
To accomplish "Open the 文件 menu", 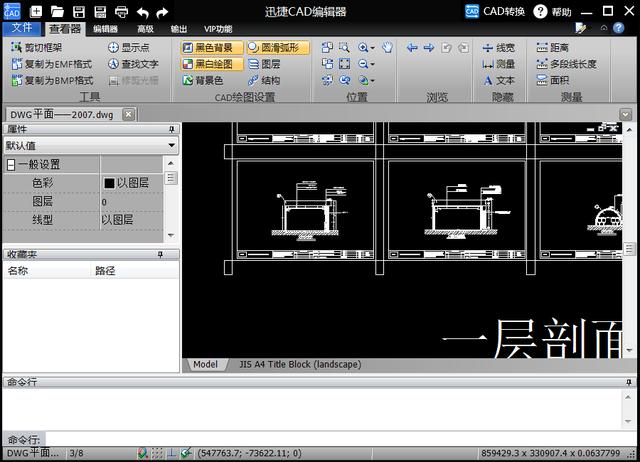I will (22, 28).
